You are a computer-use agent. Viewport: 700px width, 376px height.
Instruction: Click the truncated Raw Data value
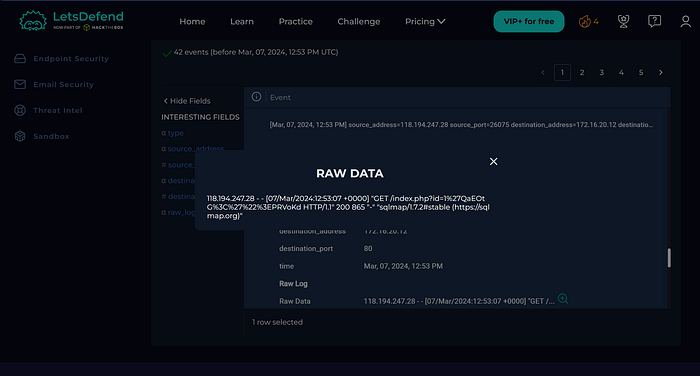click(459, 301)
